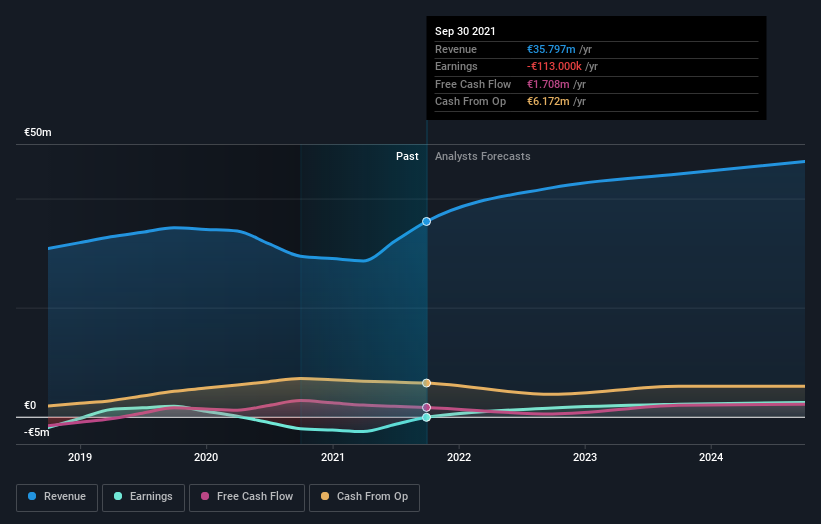Click the Earnings row label in tooltip

(456, 66)
